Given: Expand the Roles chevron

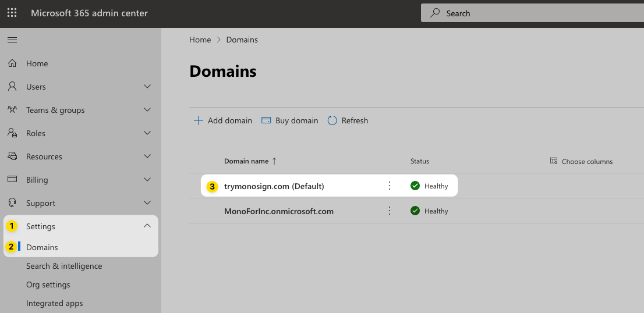Looking at the screenshot, I should [147, 133].
